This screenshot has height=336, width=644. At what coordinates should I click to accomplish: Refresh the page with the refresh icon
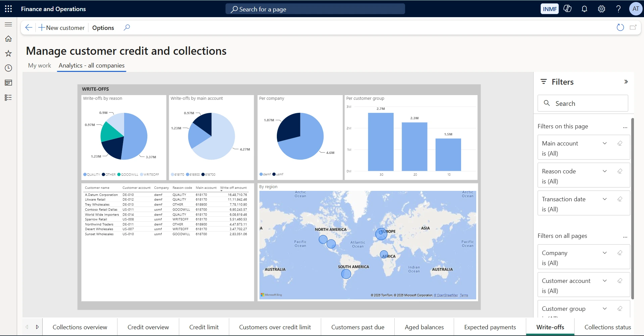point(620,28)
